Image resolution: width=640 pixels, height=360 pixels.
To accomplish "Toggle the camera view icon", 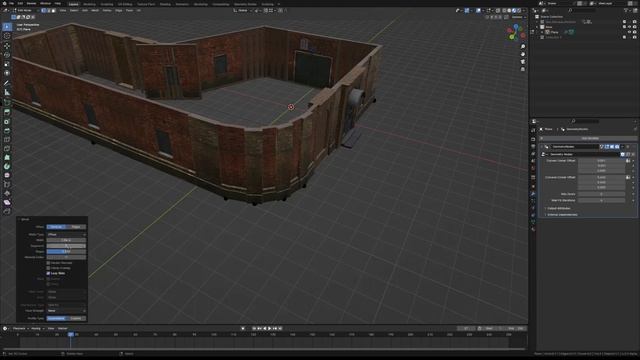I will coord(523,62).
